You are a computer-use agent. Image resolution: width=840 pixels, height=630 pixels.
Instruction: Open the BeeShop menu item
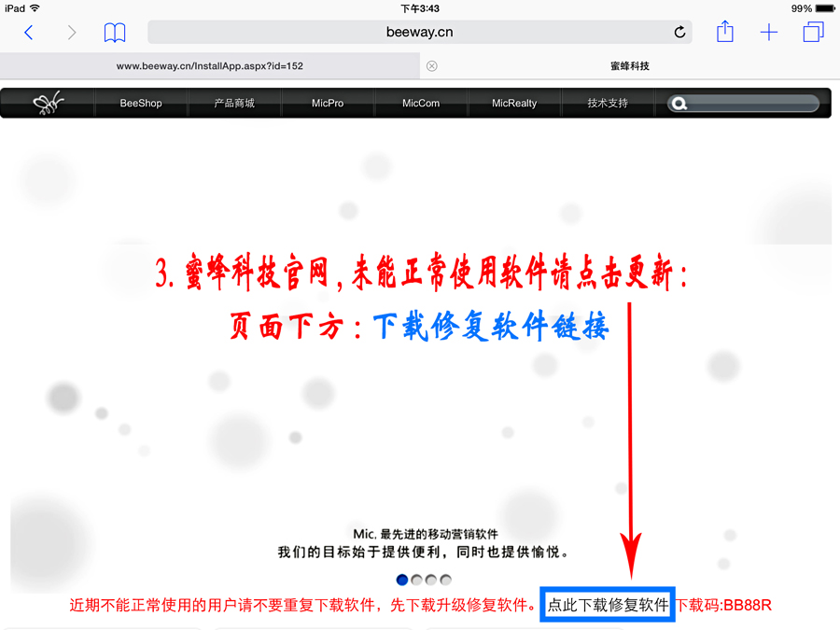pos(141,103)
